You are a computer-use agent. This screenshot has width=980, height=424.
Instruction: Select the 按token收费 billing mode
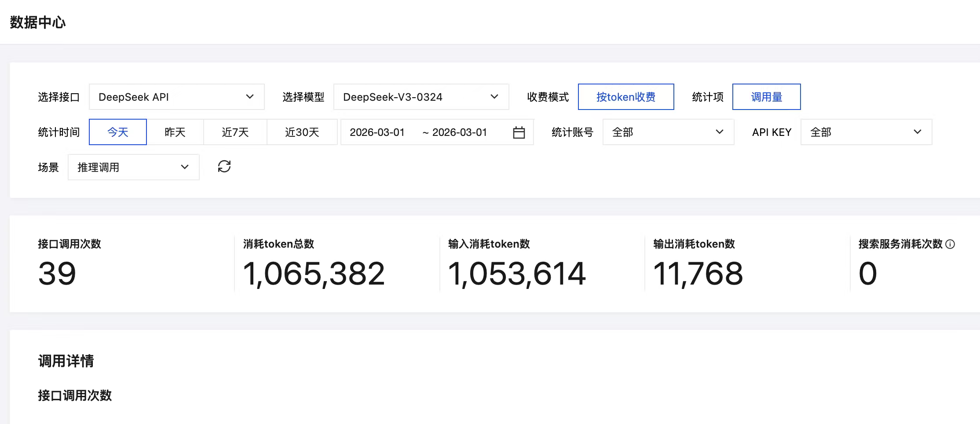(x=625, y=97)
